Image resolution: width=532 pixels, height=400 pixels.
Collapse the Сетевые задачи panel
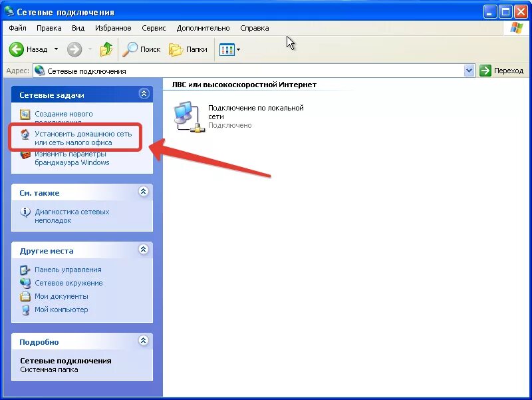[144, 93]
